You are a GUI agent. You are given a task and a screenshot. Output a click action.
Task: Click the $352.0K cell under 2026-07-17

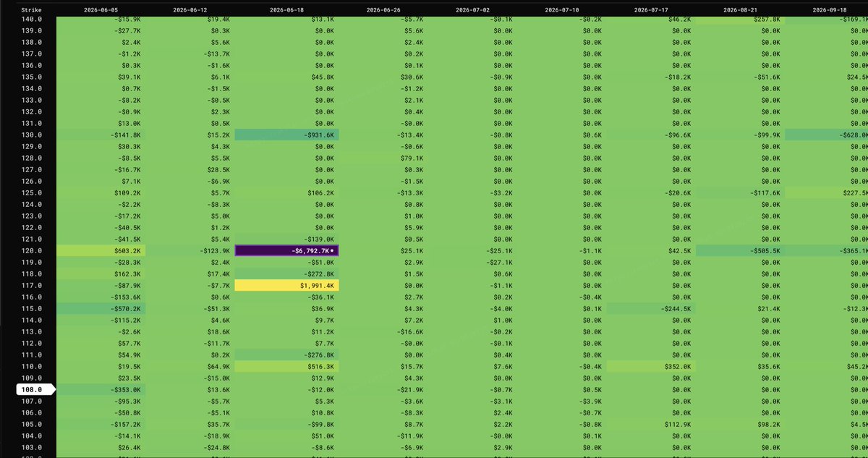coord(652,366)
